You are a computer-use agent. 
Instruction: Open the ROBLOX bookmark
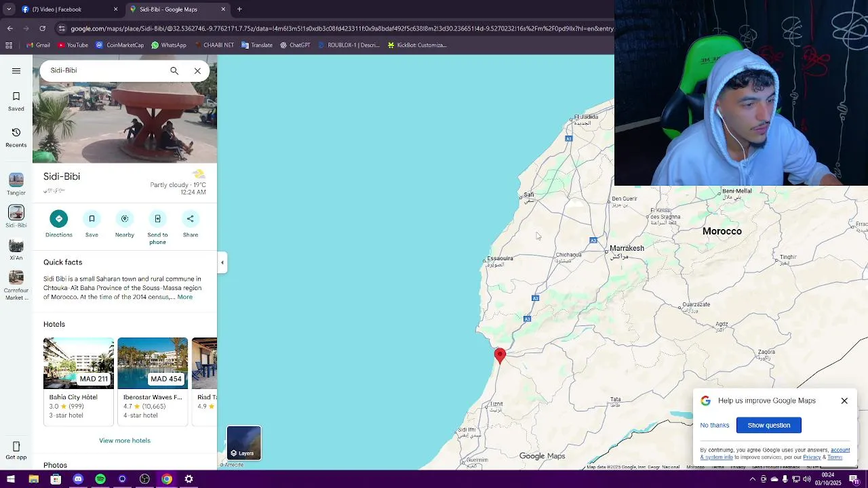(349, 45)
